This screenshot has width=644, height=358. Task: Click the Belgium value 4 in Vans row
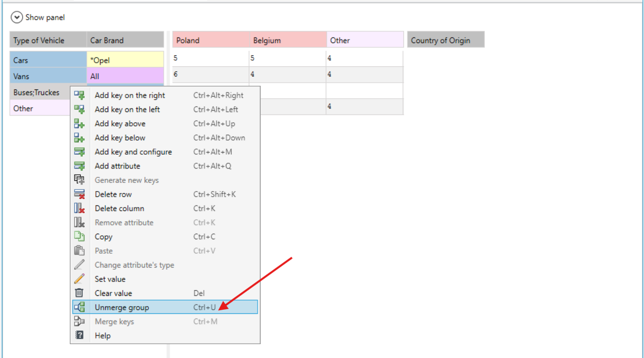tap(288, 74)
